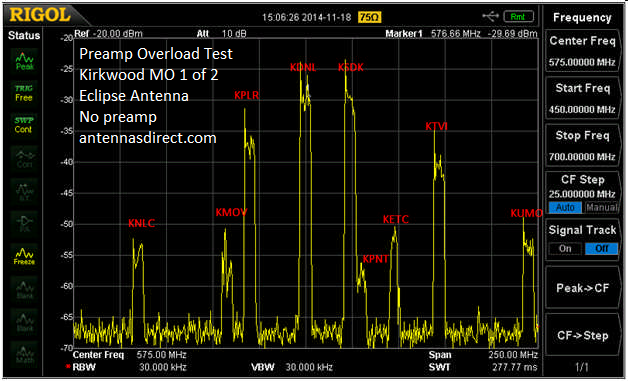Click the 75Ω impedance badge

coord(370,17)
